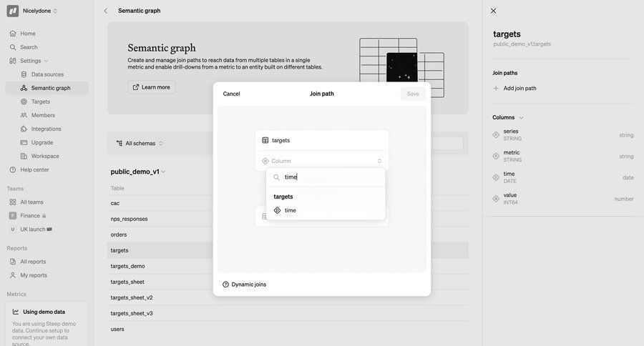Click the value column diamond icon
The image size is (644, 346).
[x=496, y=199]
